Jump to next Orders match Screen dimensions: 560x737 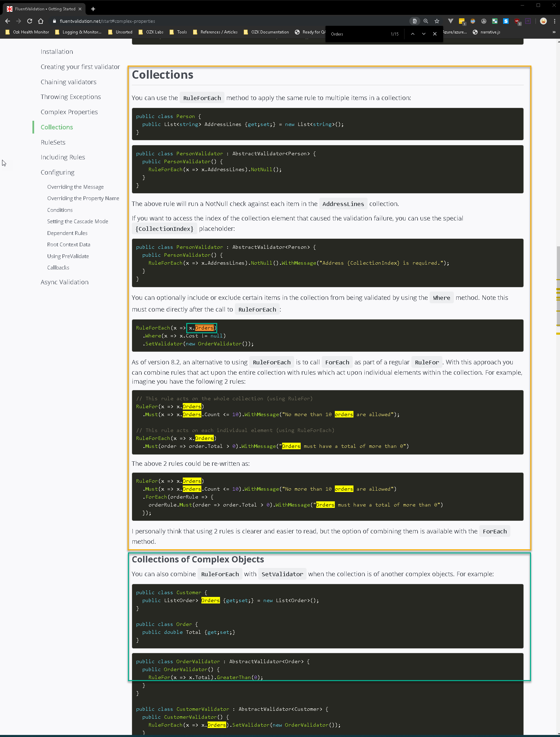point(424,34)
